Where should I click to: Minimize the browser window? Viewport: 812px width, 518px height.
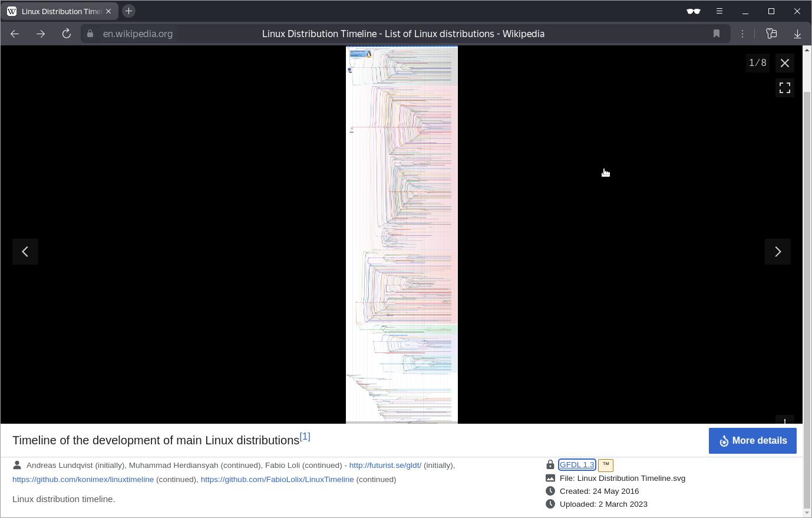click(745, 11)
